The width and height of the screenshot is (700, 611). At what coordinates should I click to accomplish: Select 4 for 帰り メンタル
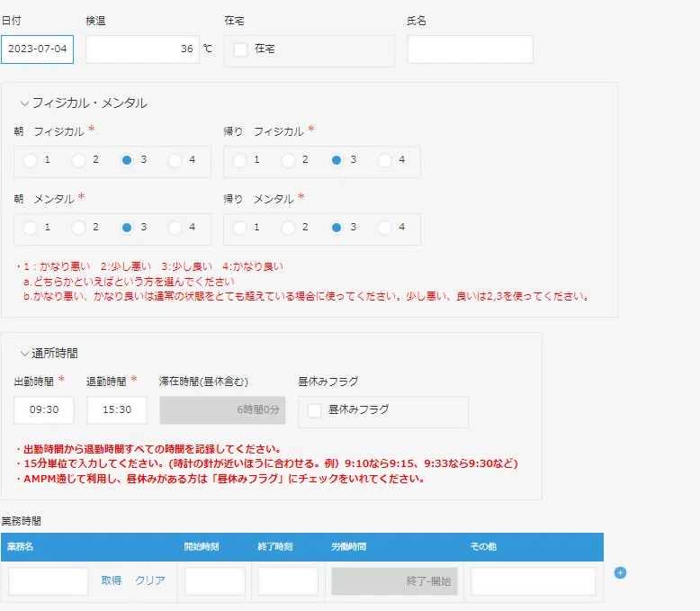click(384, 228)
